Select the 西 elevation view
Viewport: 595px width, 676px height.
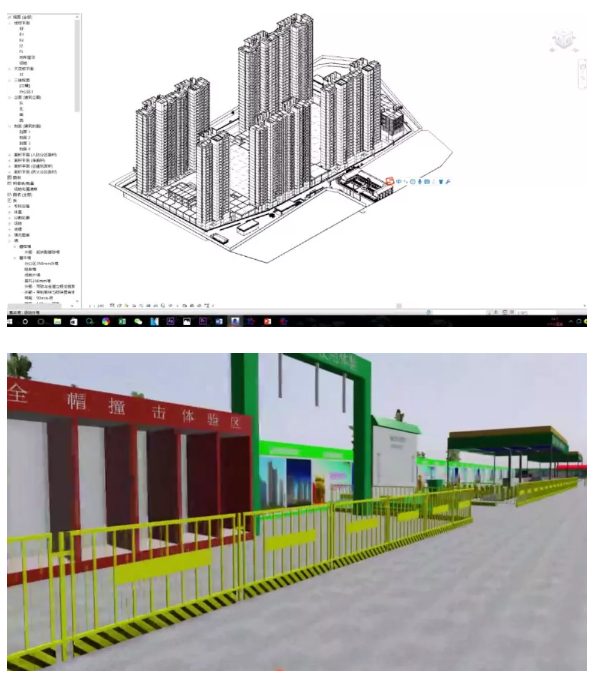click(x=21, y=121)
